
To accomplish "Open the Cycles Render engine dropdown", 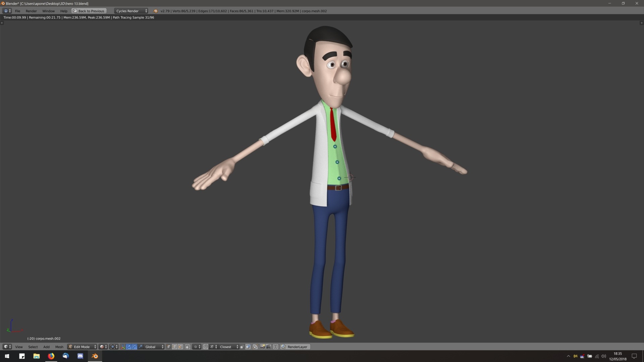I will click(x=131, y=11).
